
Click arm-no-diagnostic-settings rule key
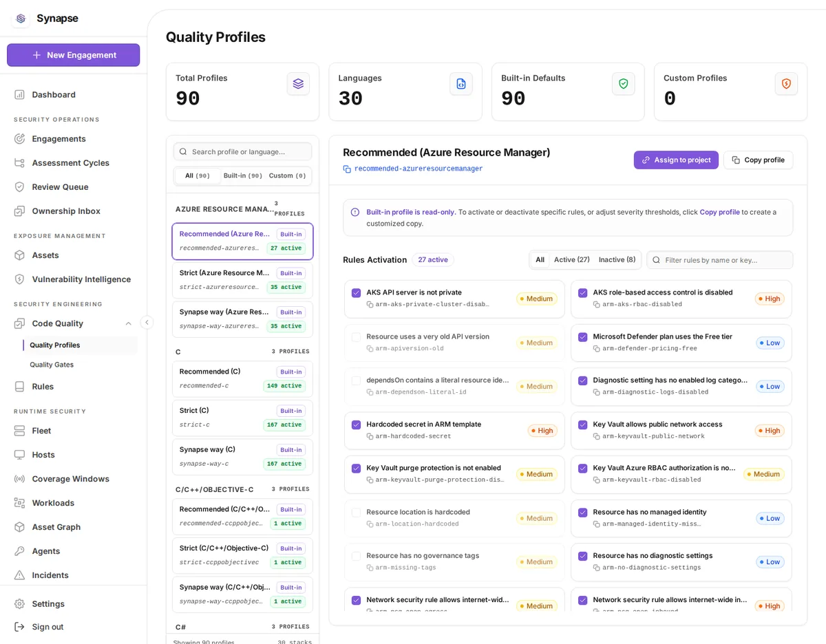651,568
